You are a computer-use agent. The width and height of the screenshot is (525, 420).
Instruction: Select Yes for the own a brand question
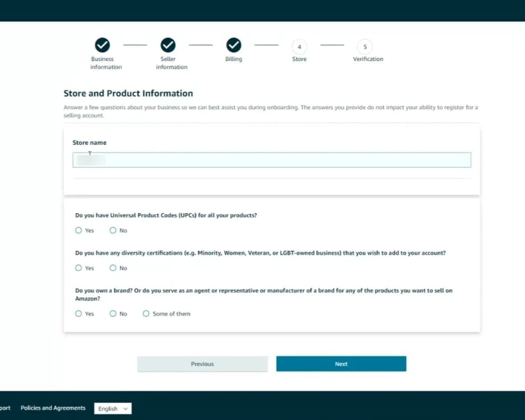pos(78,313)
